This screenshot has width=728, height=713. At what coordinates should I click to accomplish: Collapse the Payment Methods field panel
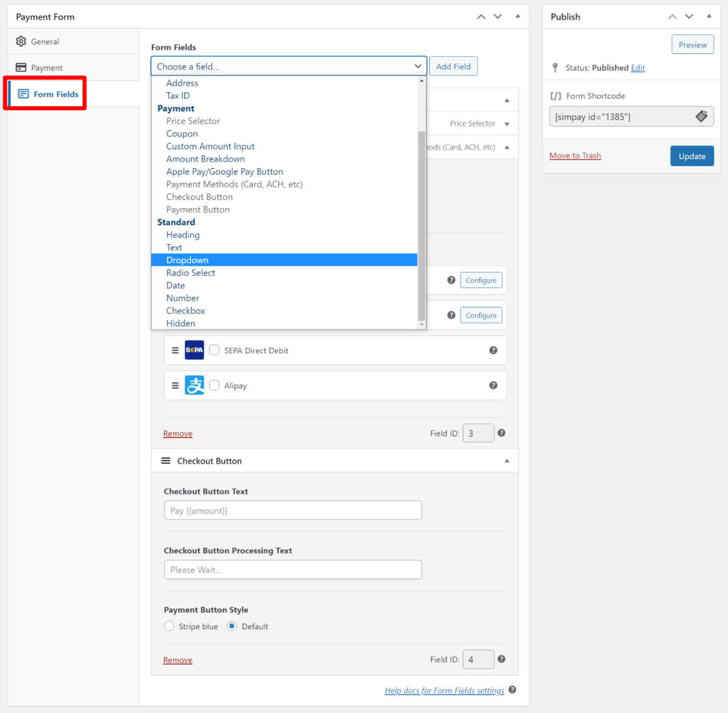[507, 147]
